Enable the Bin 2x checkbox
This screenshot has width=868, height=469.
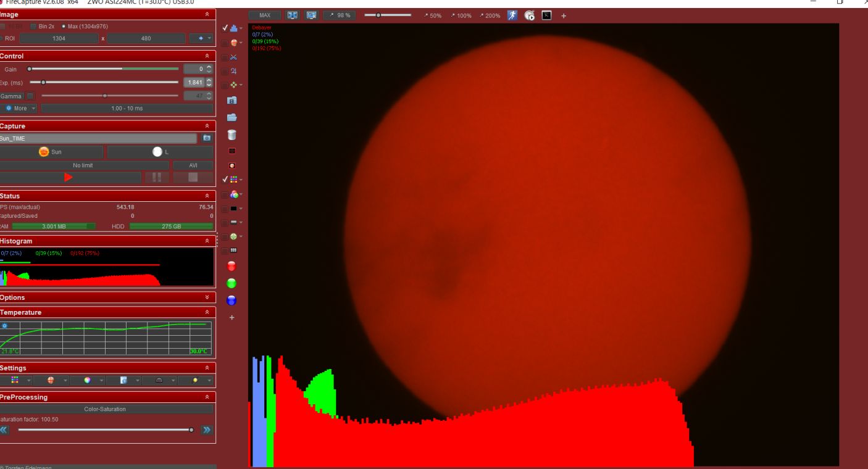point(33,26)
